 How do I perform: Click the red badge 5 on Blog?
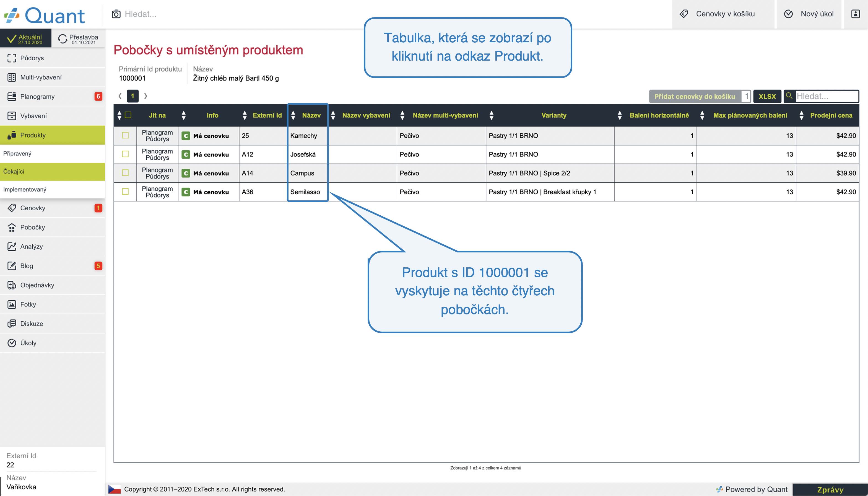click(x=98, y=266)
